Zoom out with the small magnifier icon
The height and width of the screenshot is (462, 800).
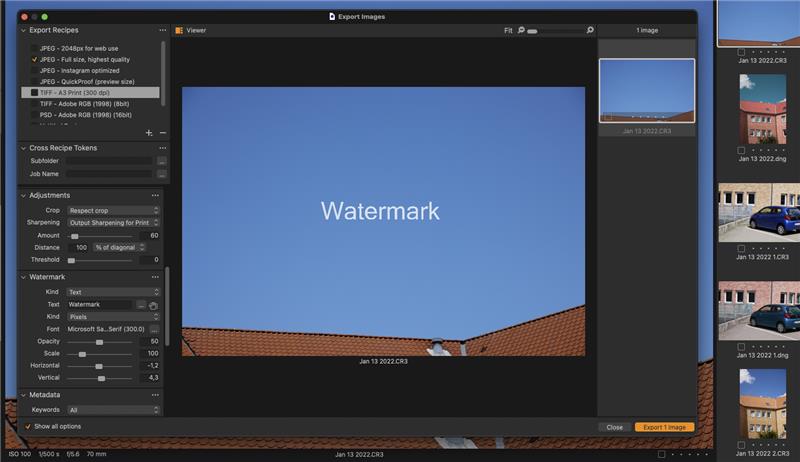pyautogui.click(x=521, y=30)
